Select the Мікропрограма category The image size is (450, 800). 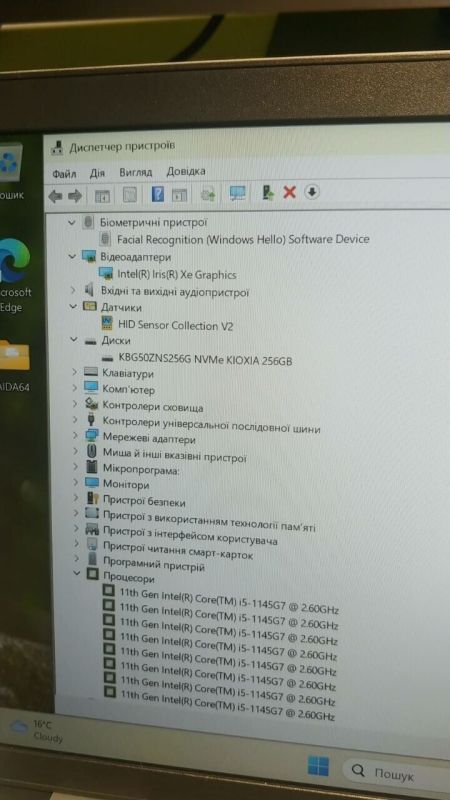tap(141, 469)
